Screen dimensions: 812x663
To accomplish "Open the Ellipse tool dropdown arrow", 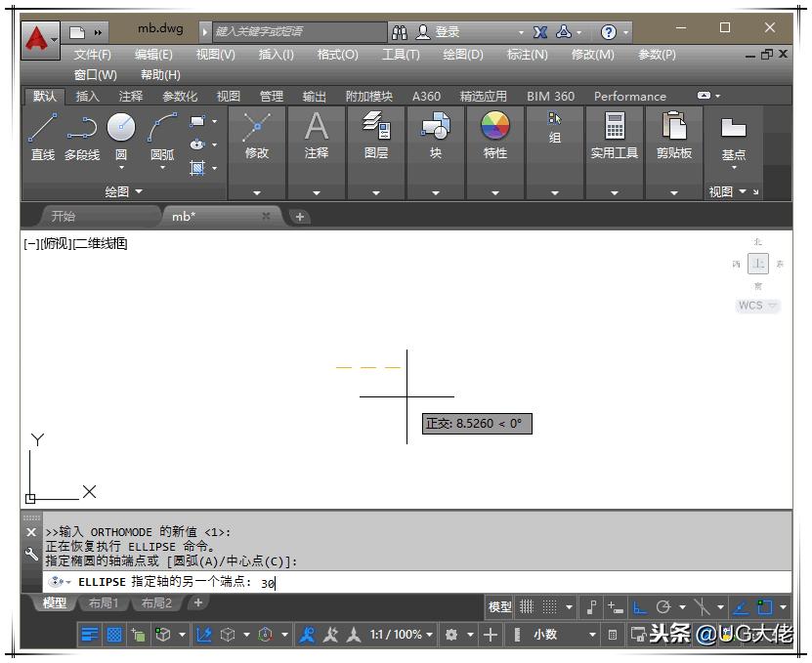I will click(x=214, y=145).
